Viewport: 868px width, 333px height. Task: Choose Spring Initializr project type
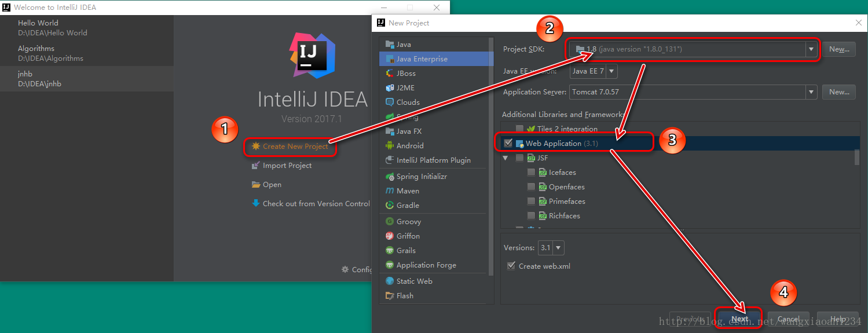coord(436,177)
